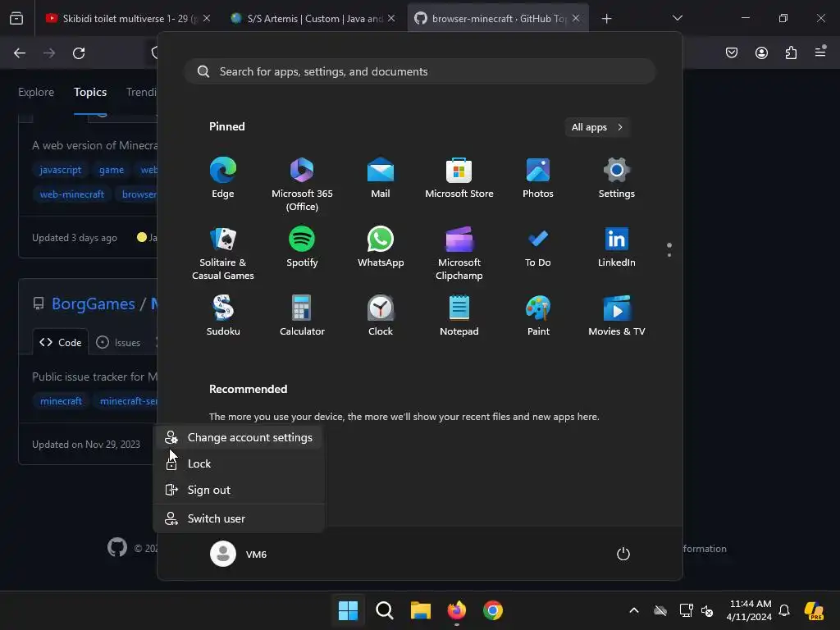
Task: Open Microsoft Clipchamp
Action: (x=459, y=253)
